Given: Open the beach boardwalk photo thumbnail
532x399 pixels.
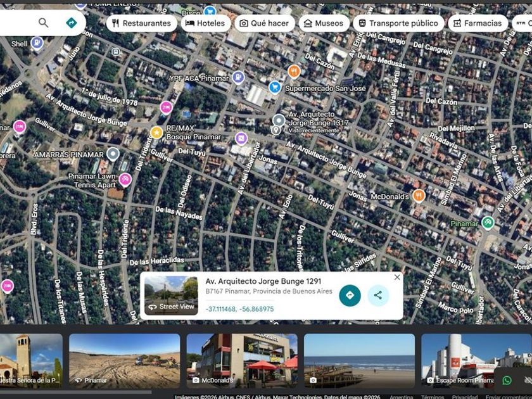Looking at the screenshot, I should [x=359, y=360].
